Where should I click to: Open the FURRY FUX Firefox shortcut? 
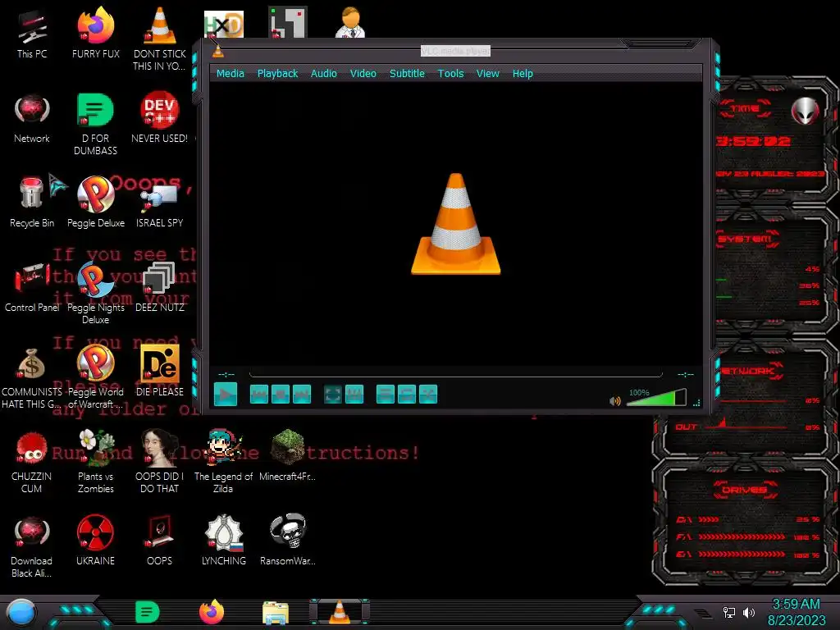tap(96, 33)
